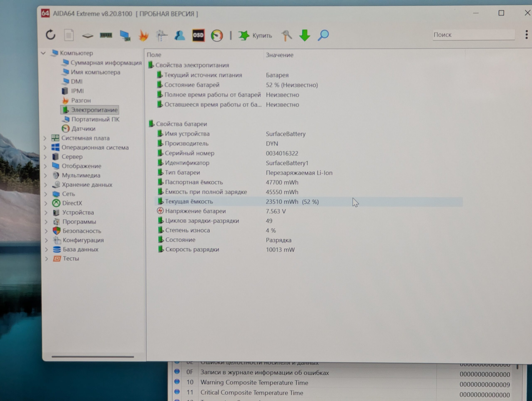532x401 pixels.
Task: Open the flame stability test icon
Action: [x=143, y=36]
